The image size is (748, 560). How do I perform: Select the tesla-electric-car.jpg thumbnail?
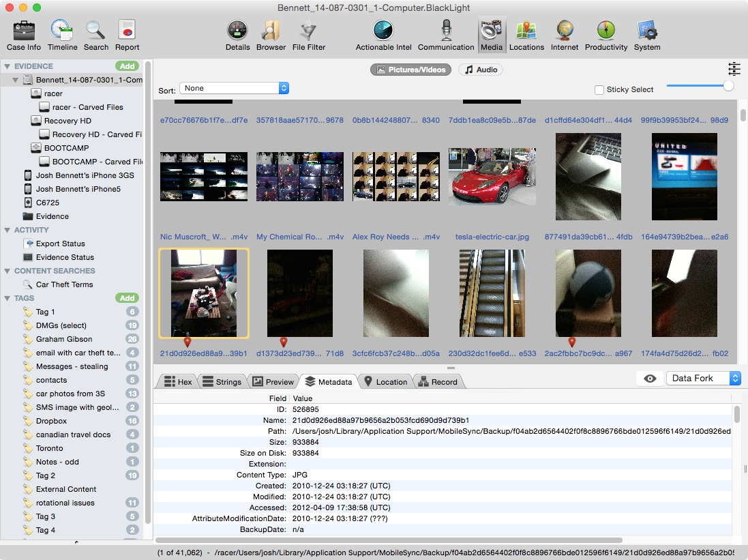[x=492, y=176]
